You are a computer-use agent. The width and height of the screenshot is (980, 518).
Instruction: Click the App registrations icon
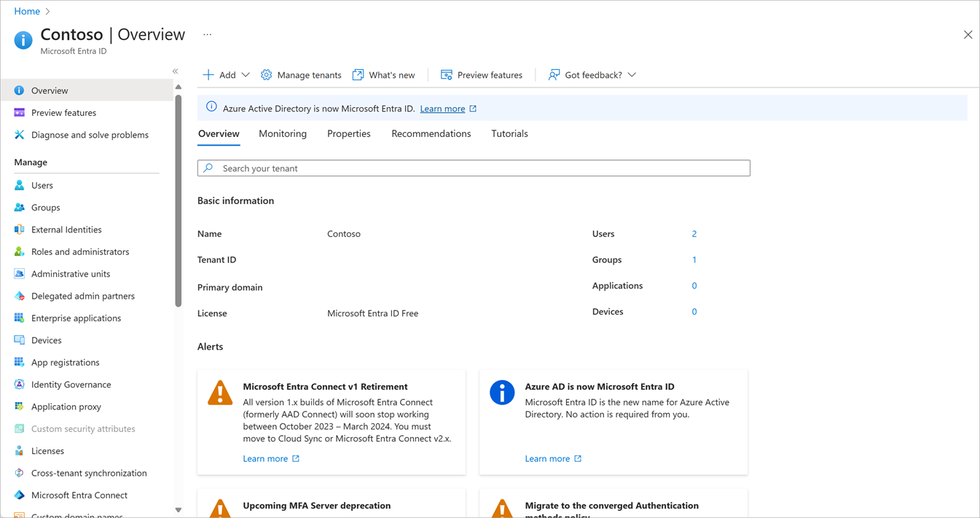(19, 362)
